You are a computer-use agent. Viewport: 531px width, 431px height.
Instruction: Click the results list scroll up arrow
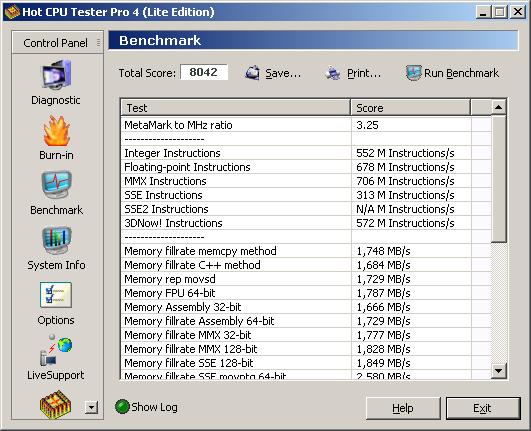(498, 108)
